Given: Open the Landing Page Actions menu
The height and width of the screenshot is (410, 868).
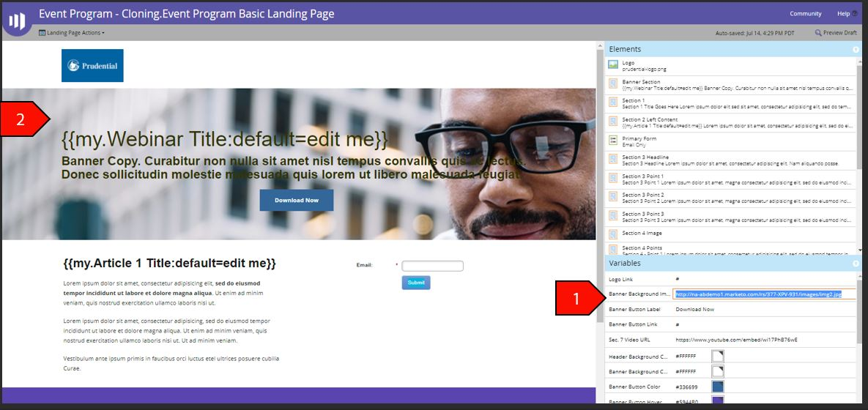Looking at the screenshot, I should [x=71, y=33].
